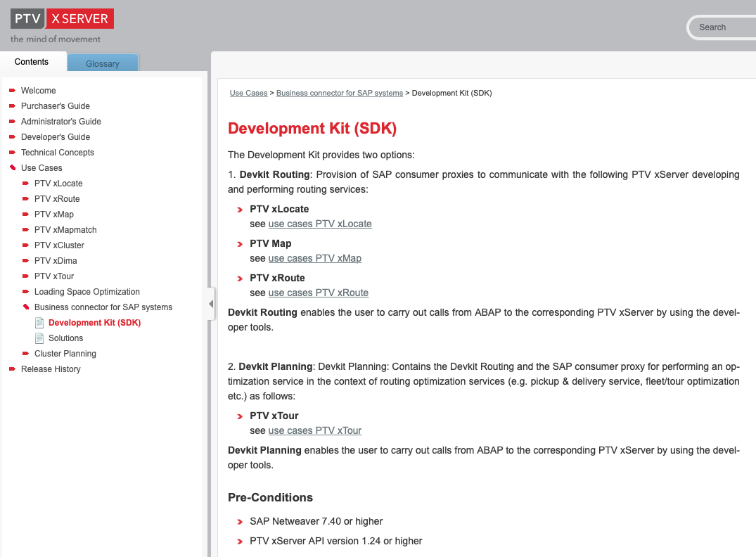Click the sidebar vertical scrollbar
This screenshot has width=756, height=557.
point(205,316)
